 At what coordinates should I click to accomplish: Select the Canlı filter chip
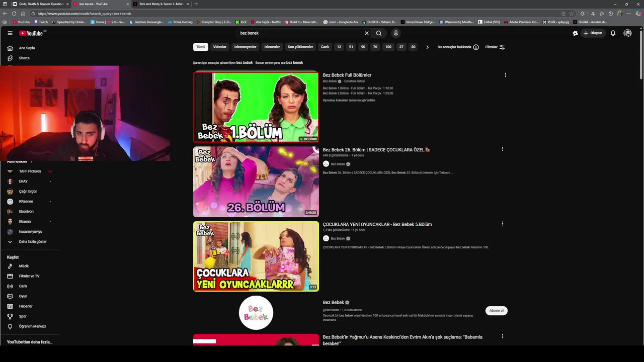pyautogui.click(x=325, y=47)
